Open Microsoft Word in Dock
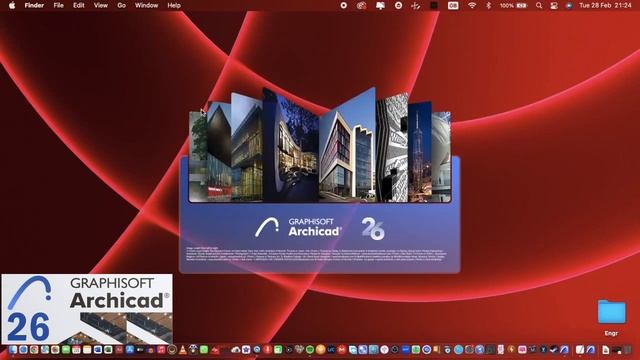640x360 pixels. tap(98, 350)
